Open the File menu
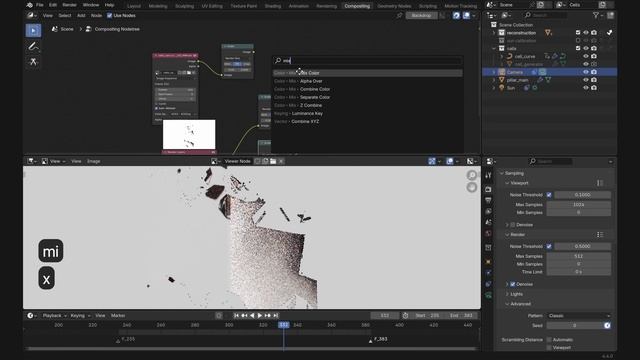This screenshot has height=360, width=640. (x=40, y=5)
